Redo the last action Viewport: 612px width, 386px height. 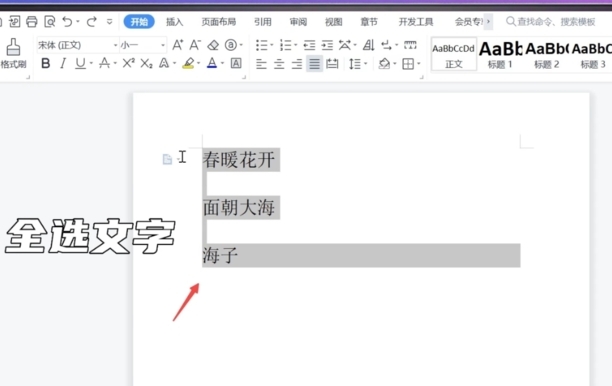pyautogui.click(x=92, y=21)
